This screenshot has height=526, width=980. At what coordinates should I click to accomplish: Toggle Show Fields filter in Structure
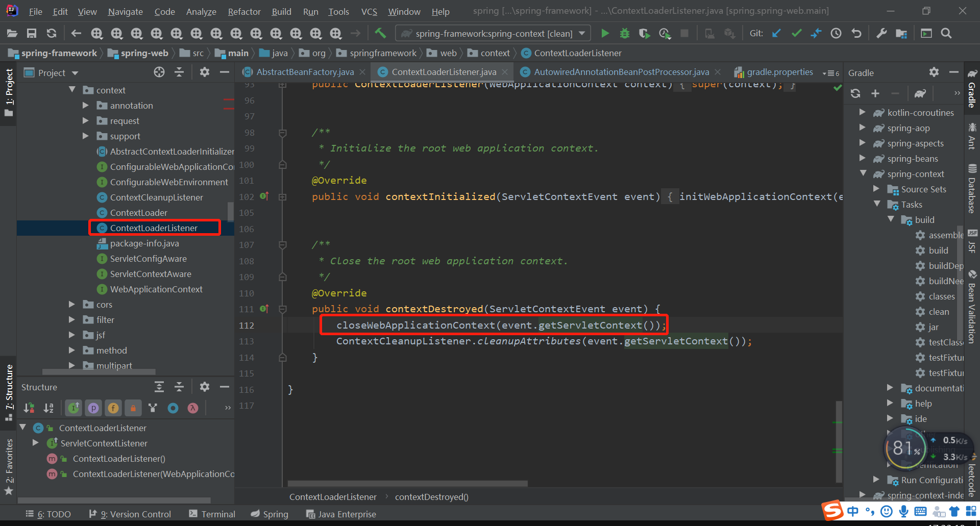[x=113, y=408]
